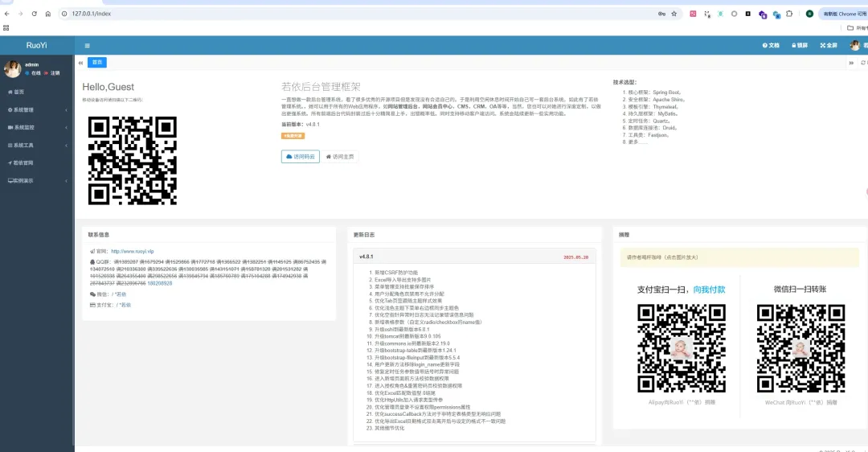868x452 pixels.
Task: Click the browser home icon
Action: [48, 14]
